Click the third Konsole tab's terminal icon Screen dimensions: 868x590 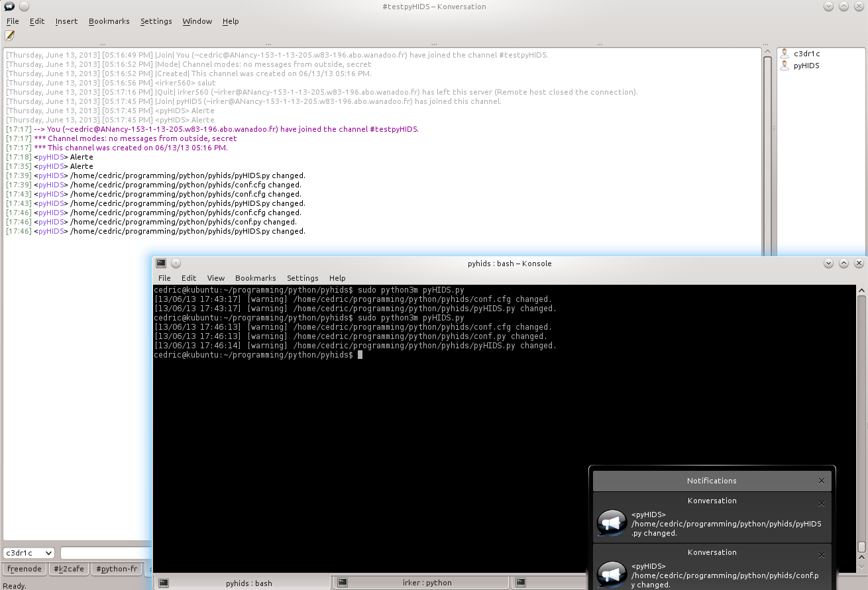[x=521, y=583]
